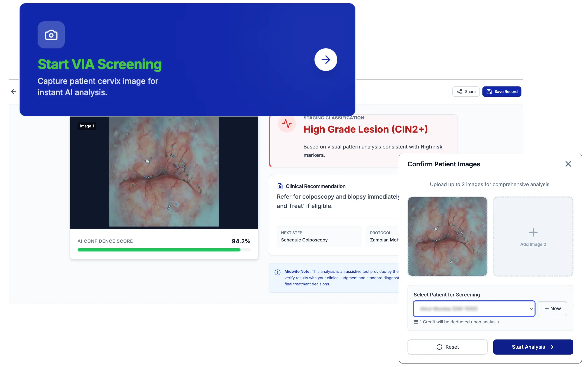Open the Select Patient for Screening dropdown
This screenshot has width=588, height=367.
pos(474,308)
